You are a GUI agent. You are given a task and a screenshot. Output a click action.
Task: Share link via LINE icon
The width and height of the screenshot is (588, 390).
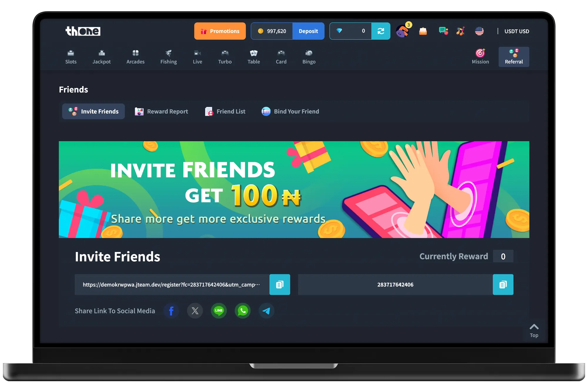pyautogui.click(x=219, y=311)
